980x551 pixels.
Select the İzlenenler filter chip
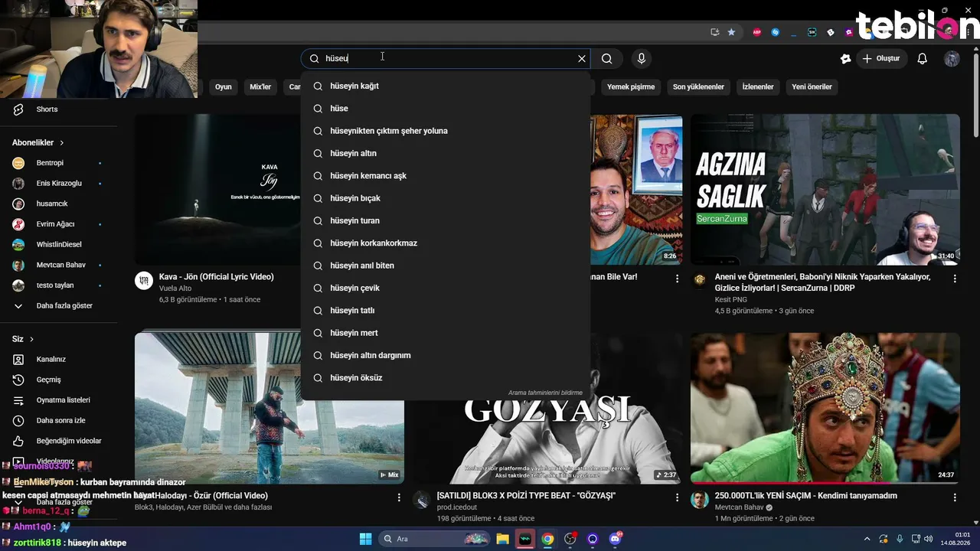758,86
